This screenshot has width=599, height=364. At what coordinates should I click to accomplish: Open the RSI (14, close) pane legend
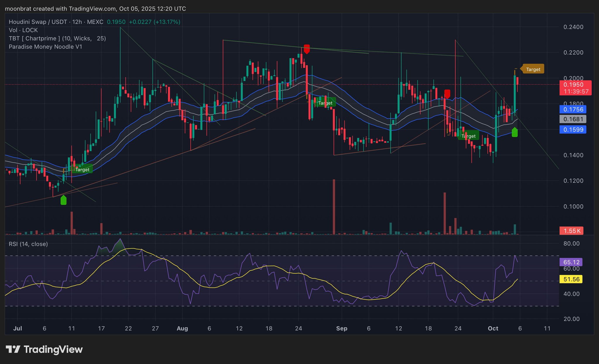(x=28, y=244)
